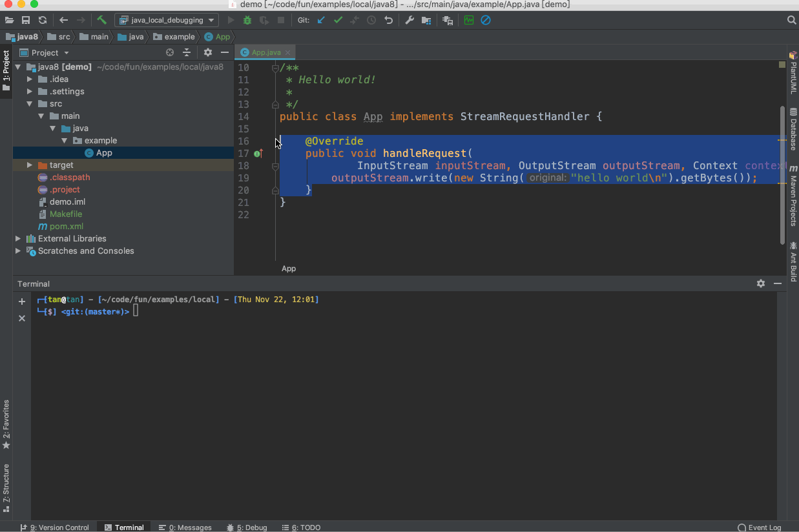Open Event Log in status bar
This screenshot has width=799, height=532.
[x=760, y=527]
